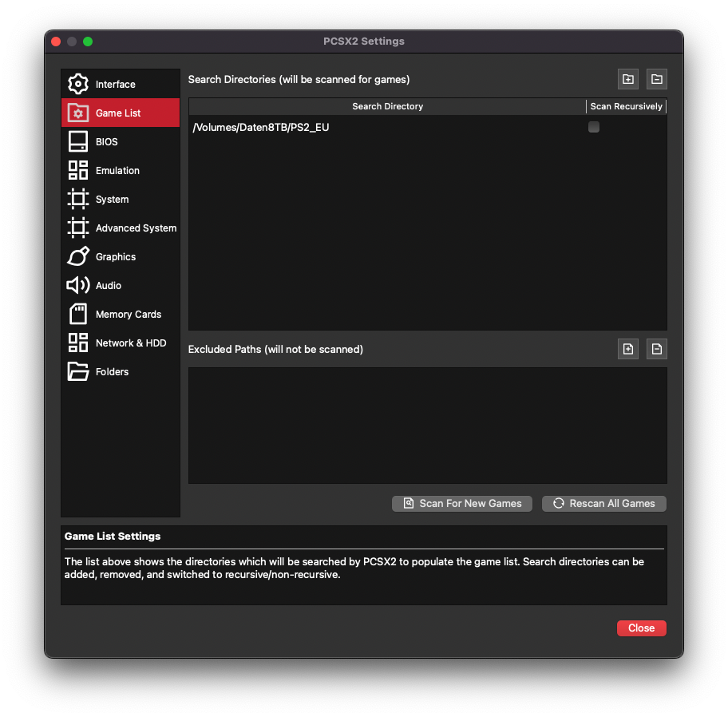Click the add search directory folder icon
Viewport: 728px width, 717px height.
click(627, 79)
